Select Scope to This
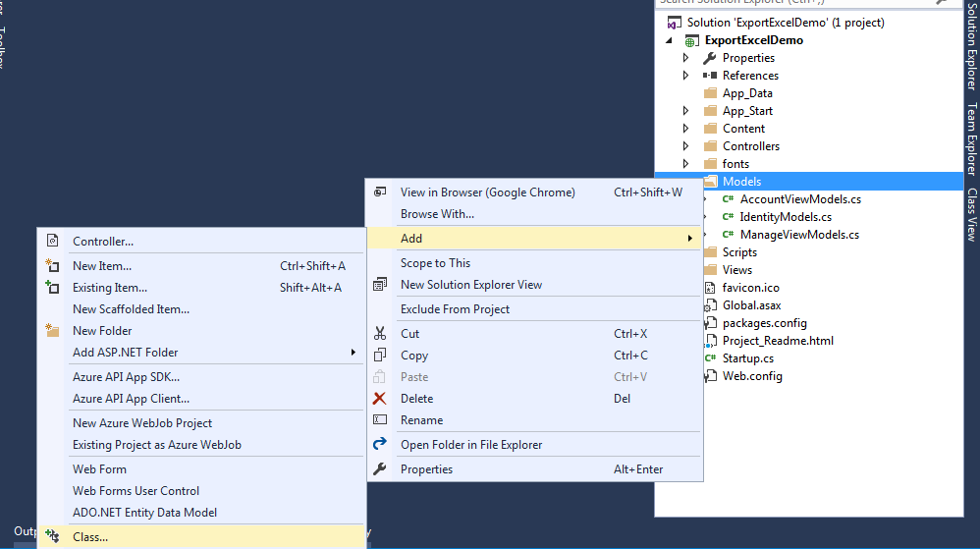The width and height of the screenshot is (980, 549). click(534, 263)
